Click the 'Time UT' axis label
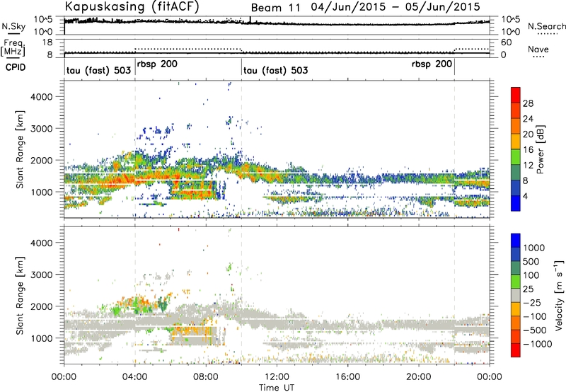566x392 pixels. [x=277, y=387]
